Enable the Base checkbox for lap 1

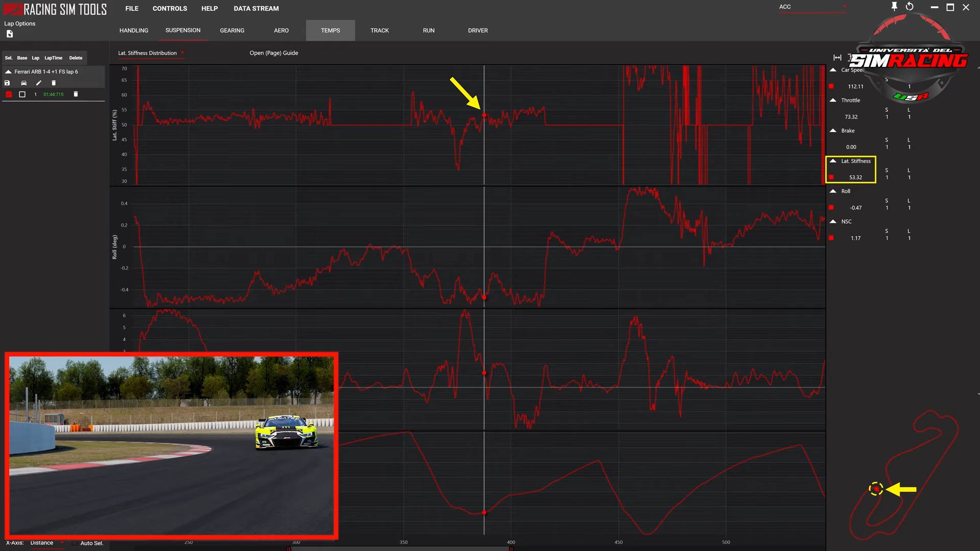click(x=22, y=94)
